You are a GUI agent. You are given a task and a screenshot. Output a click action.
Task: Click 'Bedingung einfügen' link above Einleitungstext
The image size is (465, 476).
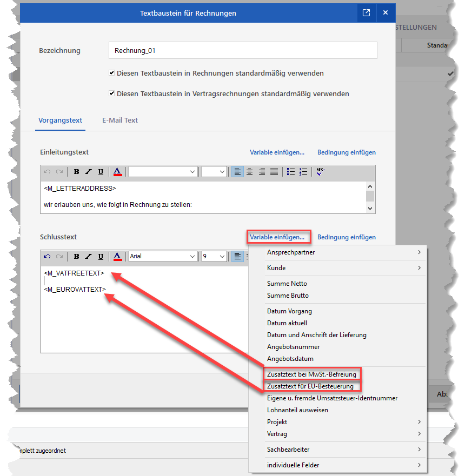tap(346, 152)
